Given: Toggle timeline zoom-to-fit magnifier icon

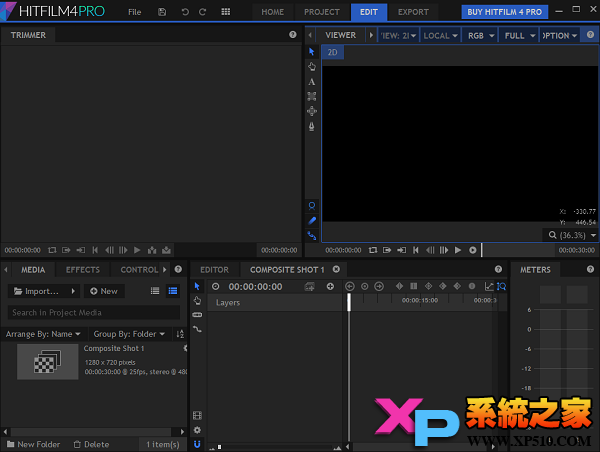Looking at the screenshot, I should (x=501, y=286).
